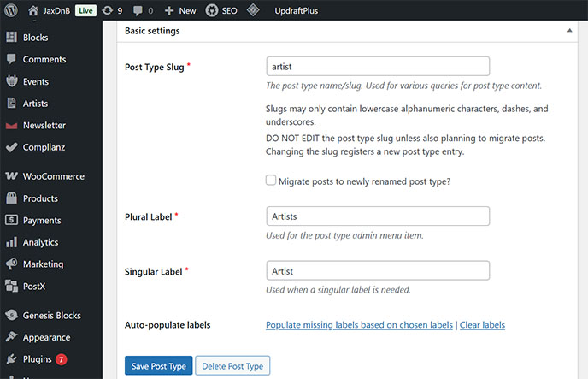Open the Yoast SEO admin bar icon
Image resolution: width=588 pixels, height=379 pixels.
pyautogui.click(x=212, y=10)
